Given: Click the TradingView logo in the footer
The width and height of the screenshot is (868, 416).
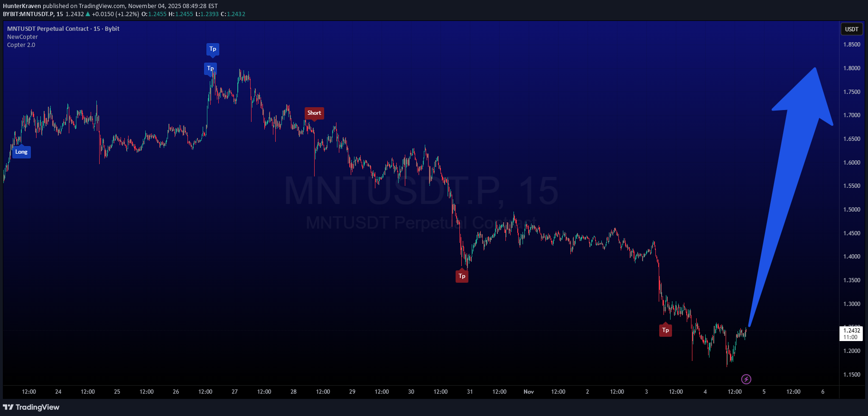Looking at the screenshot, I should [31, 407].
